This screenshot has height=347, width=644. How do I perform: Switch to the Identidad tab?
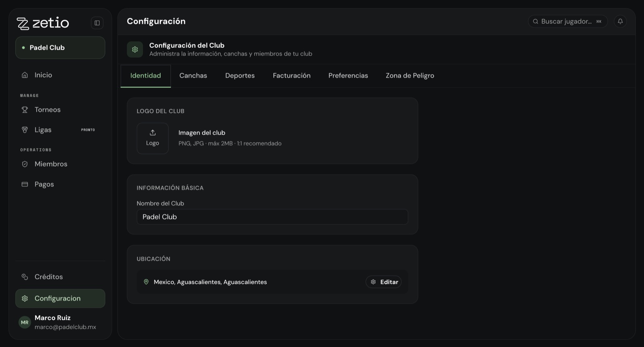146,76
